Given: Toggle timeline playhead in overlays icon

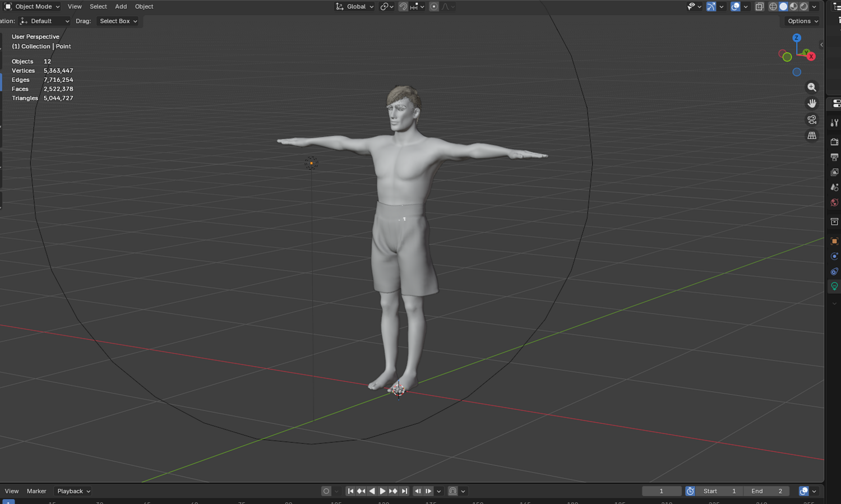Looking at the screenshot, I should (x=804, y=491).
